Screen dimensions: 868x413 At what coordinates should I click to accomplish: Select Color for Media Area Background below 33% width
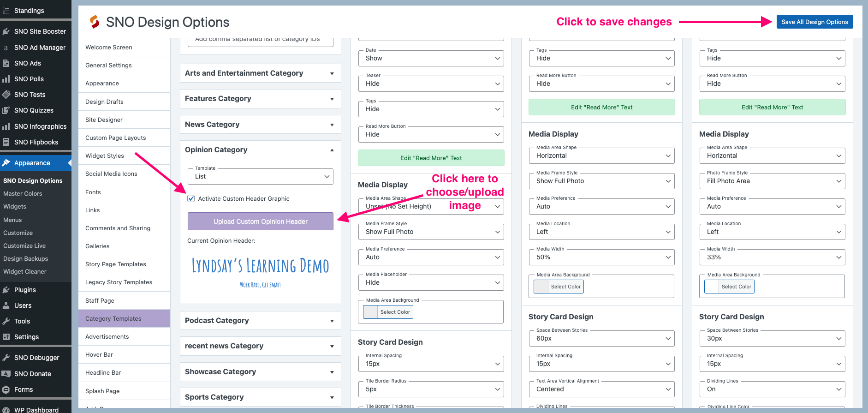[x=729, y=287]
